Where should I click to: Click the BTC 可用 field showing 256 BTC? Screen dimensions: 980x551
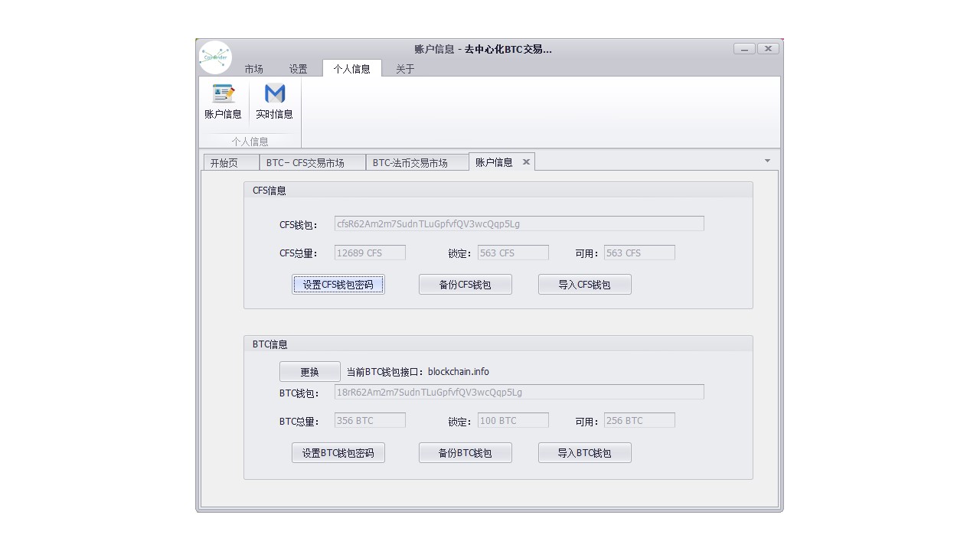pyautogui.click(x=639, y=421)
